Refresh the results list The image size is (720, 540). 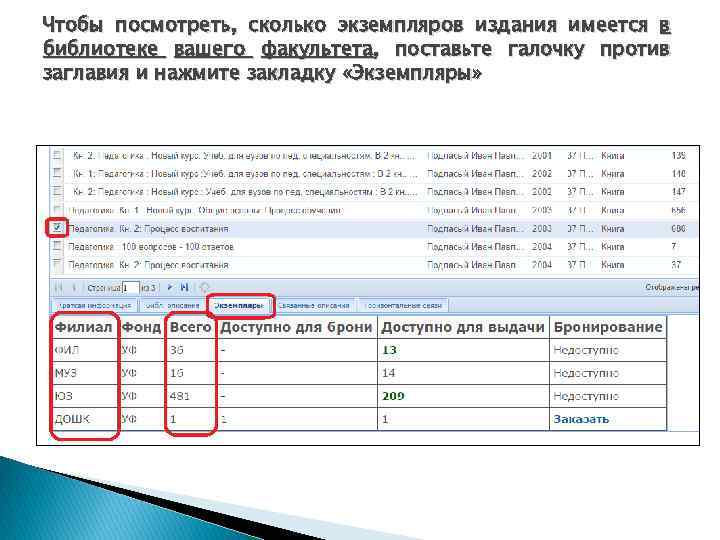click(x=204, y=287)
